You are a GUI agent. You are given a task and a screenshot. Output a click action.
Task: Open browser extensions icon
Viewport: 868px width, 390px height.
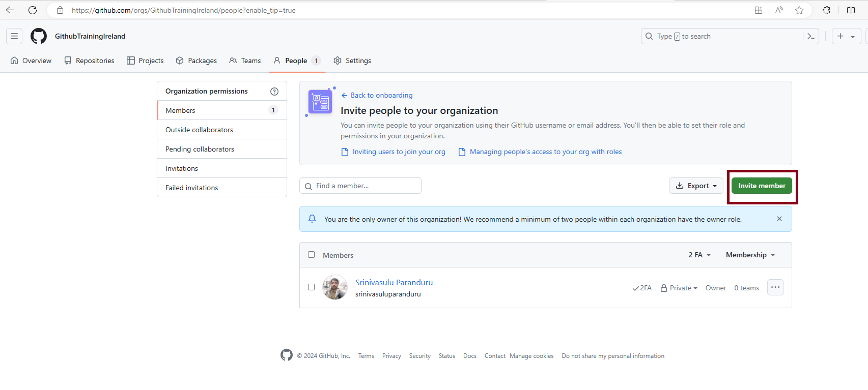(826, 10)
